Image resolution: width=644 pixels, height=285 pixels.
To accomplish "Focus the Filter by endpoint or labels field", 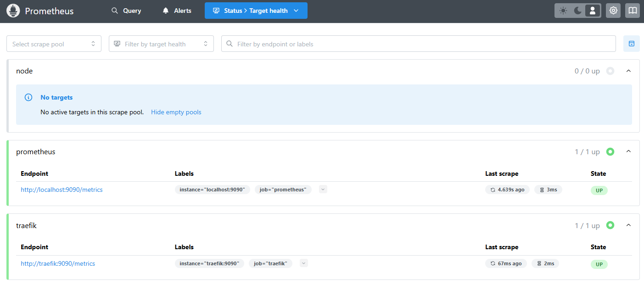I will 419,44.
